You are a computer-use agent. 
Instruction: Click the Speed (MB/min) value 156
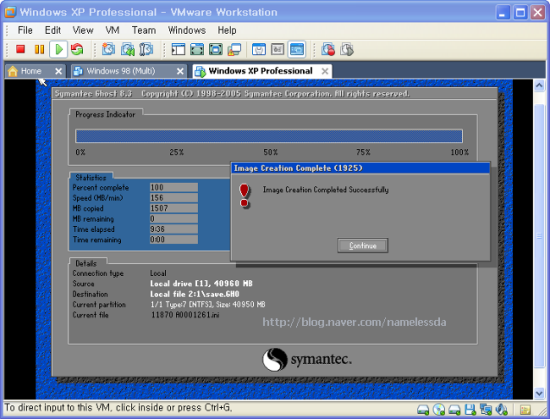(174, 198)
